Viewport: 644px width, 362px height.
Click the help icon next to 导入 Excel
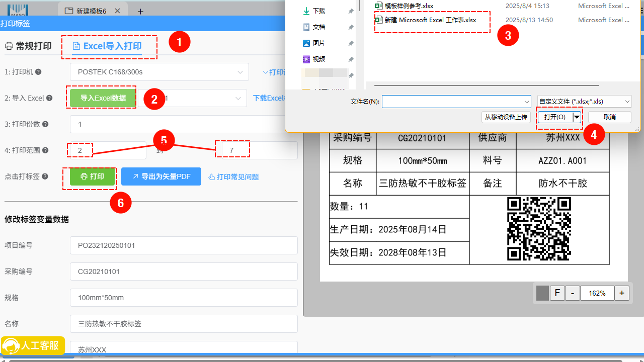coord(49,98)
